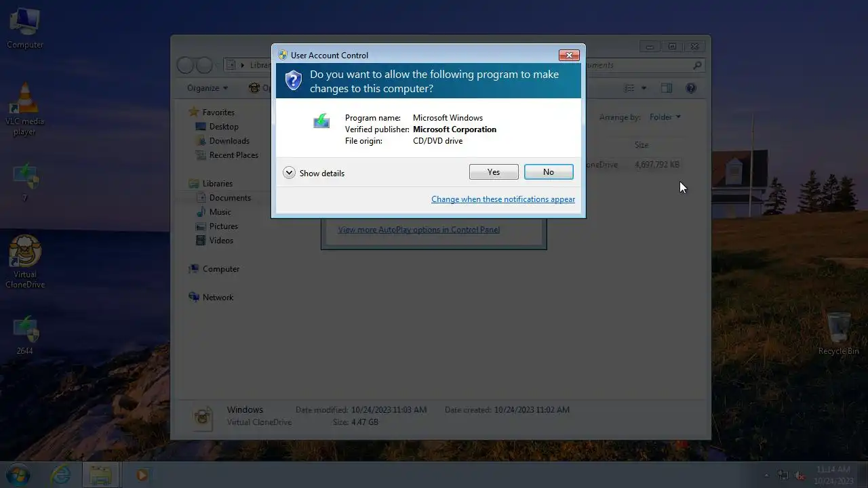Open Arrange by Folder dropdown in Explorer
The height and width of the screenshot is (488, 868).
click(665, 117)
